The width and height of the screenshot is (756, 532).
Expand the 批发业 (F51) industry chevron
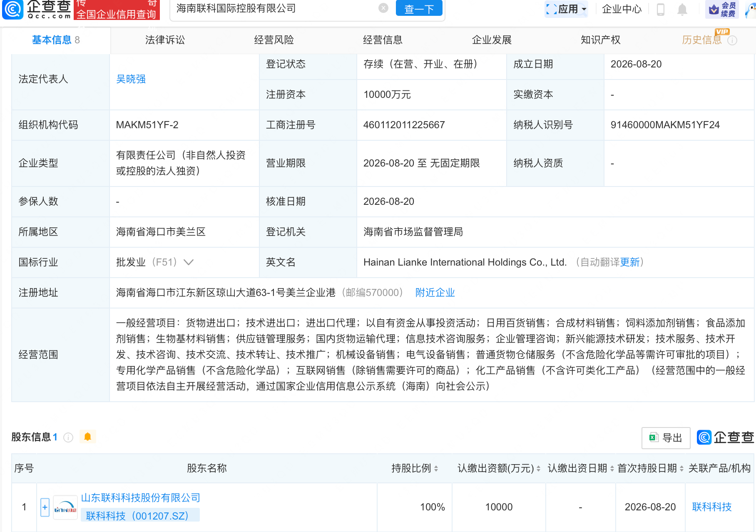pos(189,262)
